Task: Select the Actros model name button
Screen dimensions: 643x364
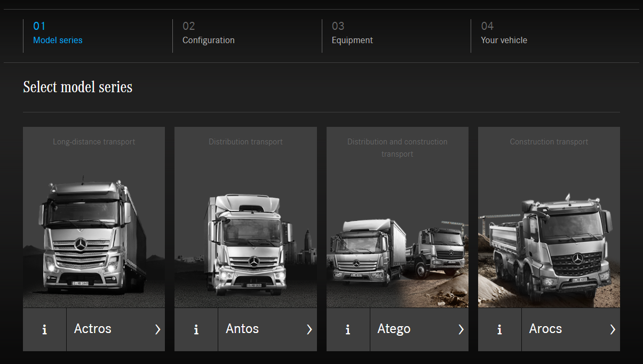Action: pyautogui.click(x=116, y=329)
